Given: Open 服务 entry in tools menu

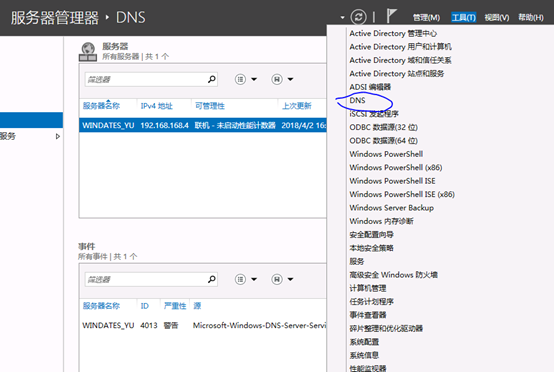Looking at the screenshot, I should coord(356,262).
